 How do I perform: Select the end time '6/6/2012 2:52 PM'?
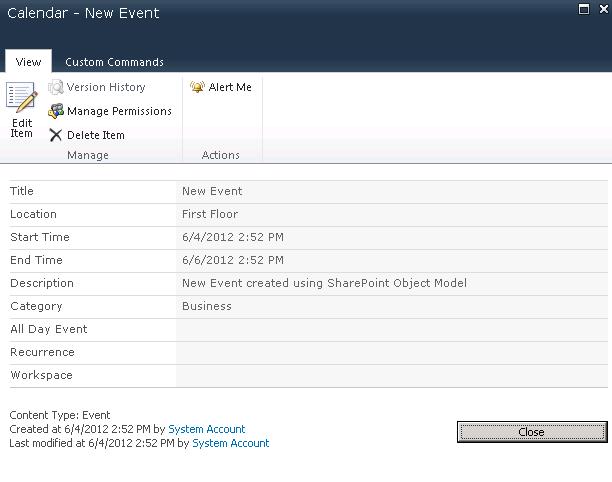pos(233,260)
